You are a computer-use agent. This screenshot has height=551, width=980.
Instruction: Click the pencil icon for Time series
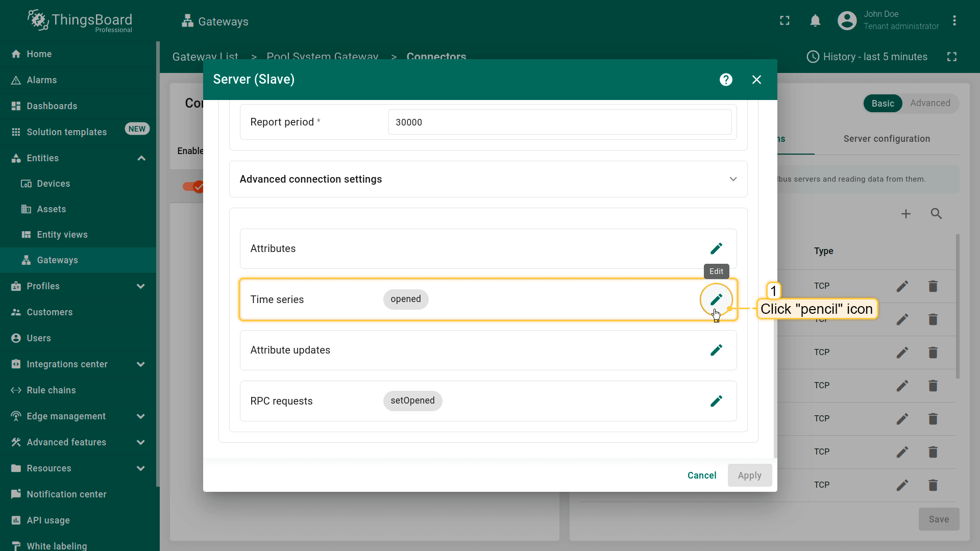pos(716,299)
